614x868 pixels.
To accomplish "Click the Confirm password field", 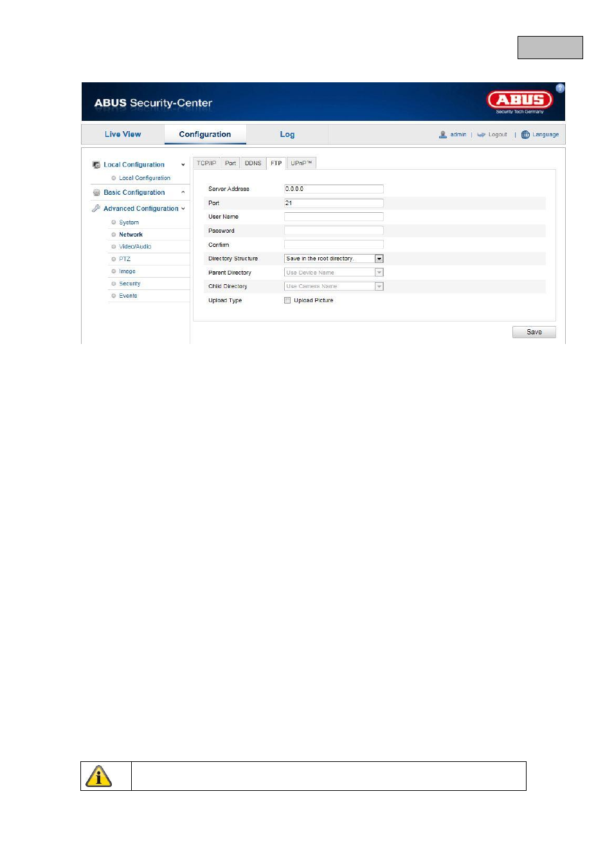I will 334,245.
